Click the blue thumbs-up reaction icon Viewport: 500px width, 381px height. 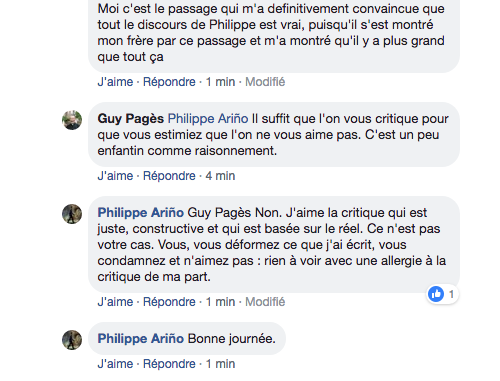click(436, 294)
